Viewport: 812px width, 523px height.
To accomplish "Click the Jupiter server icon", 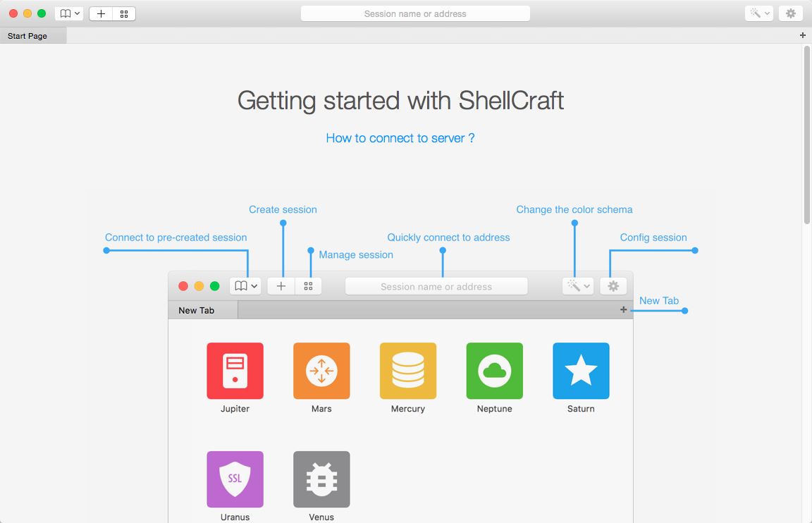I will [x=235, y=371].
